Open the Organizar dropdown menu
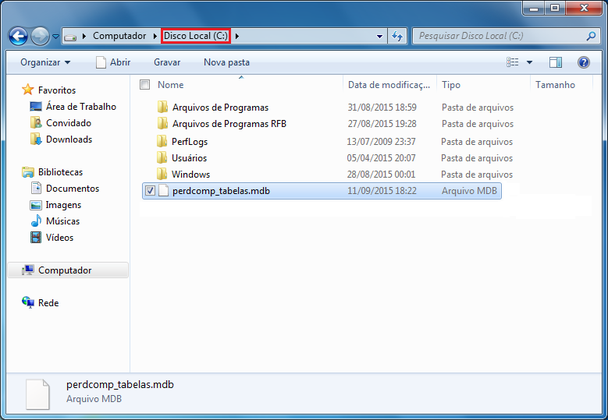Image resolution: width=608 pixels, height=420 pixels. tap(45, 62)
